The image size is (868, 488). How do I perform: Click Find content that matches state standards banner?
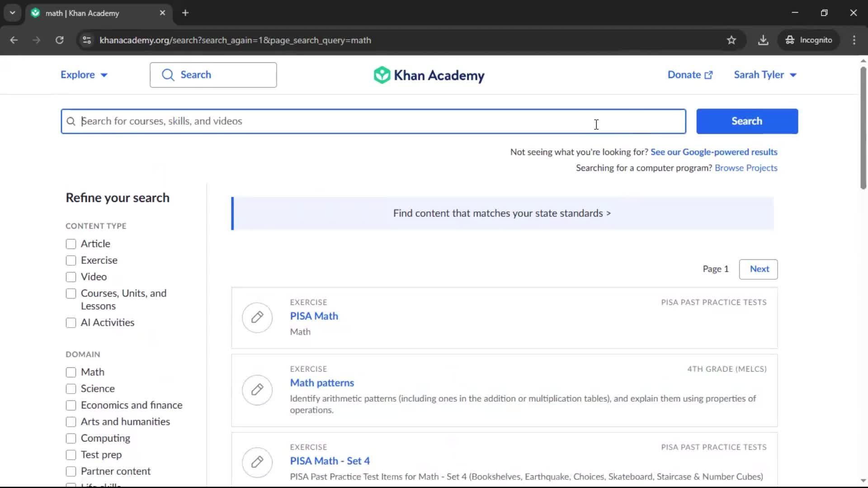[502, 213]
